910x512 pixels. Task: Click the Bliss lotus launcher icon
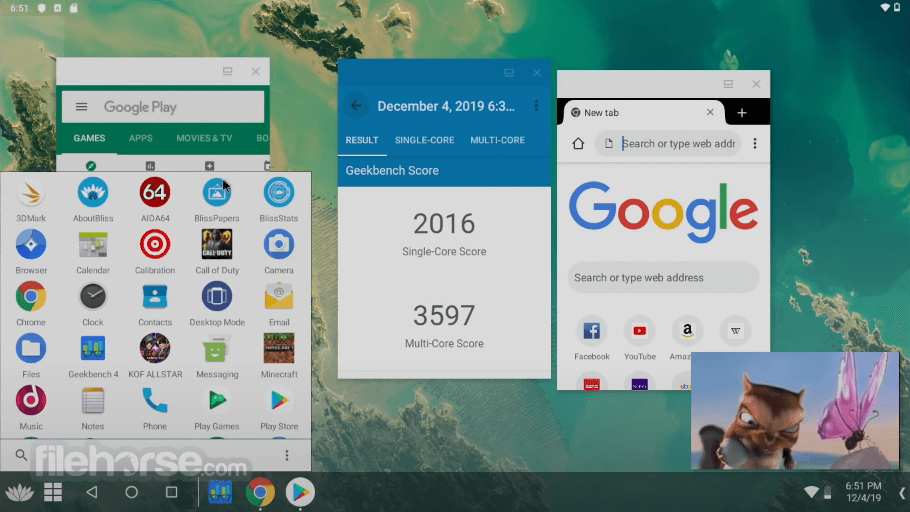click(19, 492)
